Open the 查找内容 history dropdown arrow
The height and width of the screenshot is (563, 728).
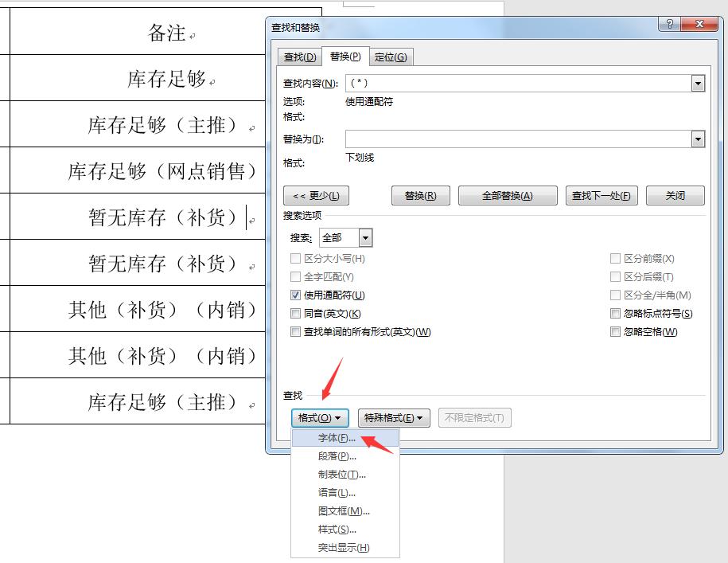point(699,82)
